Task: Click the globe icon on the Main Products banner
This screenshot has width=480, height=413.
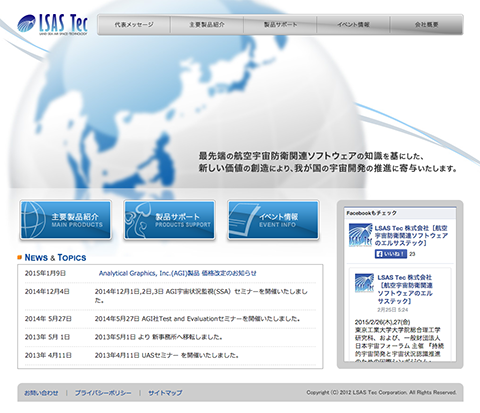Action: [33, 219]
